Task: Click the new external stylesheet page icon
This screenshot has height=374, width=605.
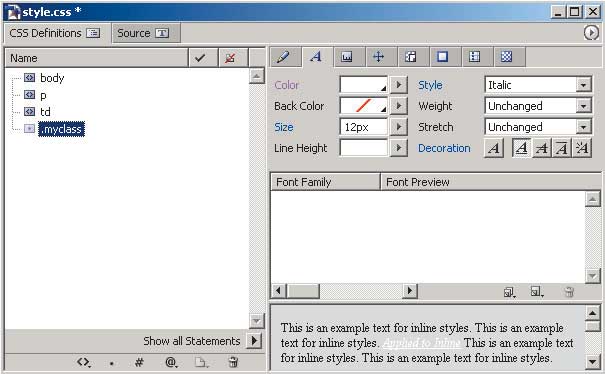Action: (201, 362)
